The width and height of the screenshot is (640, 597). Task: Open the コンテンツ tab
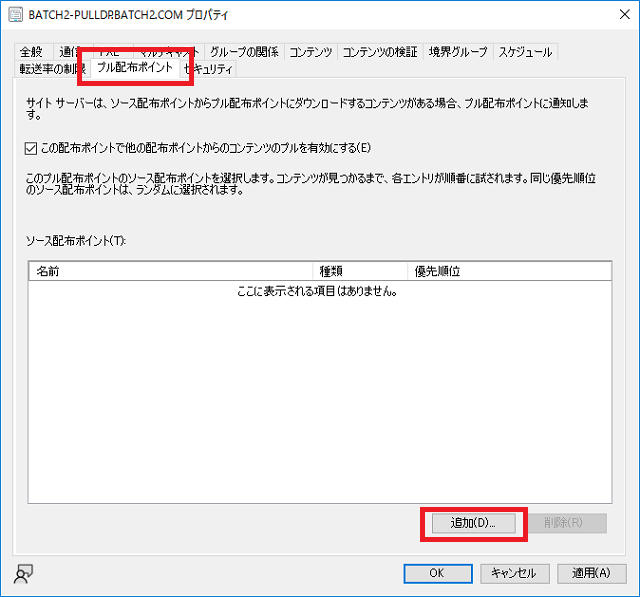click(311, 52)
